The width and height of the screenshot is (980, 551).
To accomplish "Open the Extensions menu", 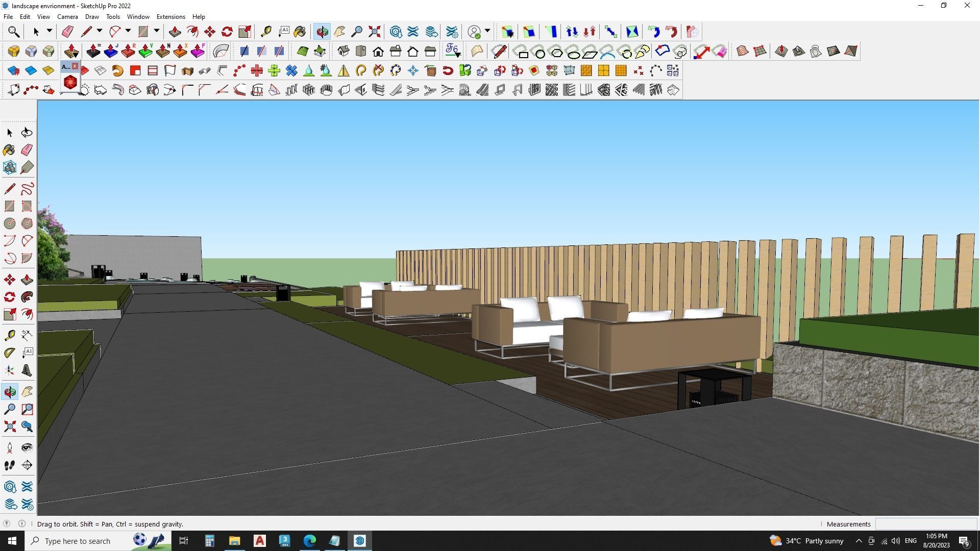I will pos(170,17).
